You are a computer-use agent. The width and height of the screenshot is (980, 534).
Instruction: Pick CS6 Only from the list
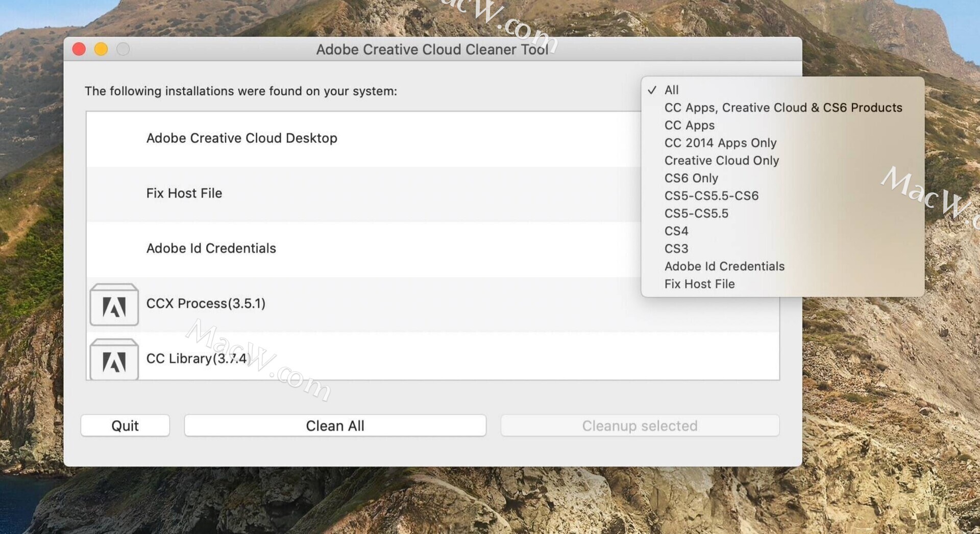[691, 178]
